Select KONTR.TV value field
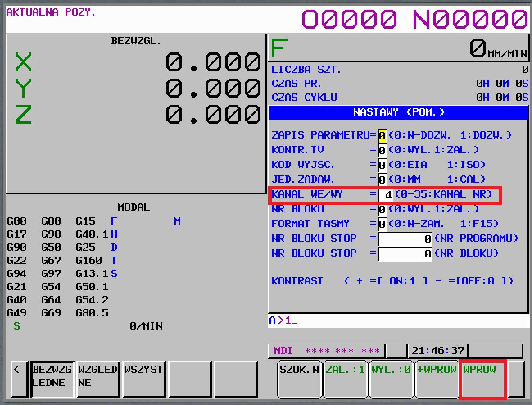Screen dimensions: 532x405 pos(382,150)
